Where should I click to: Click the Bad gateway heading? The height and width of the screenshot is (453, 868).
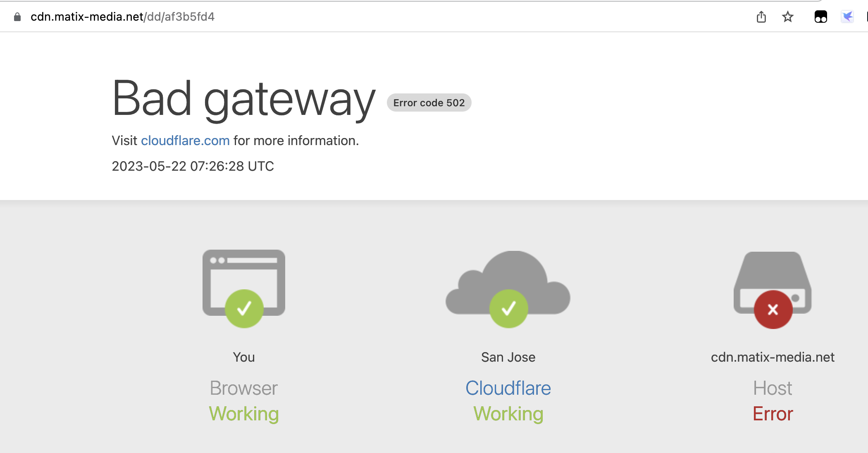[x=243, y=99]
